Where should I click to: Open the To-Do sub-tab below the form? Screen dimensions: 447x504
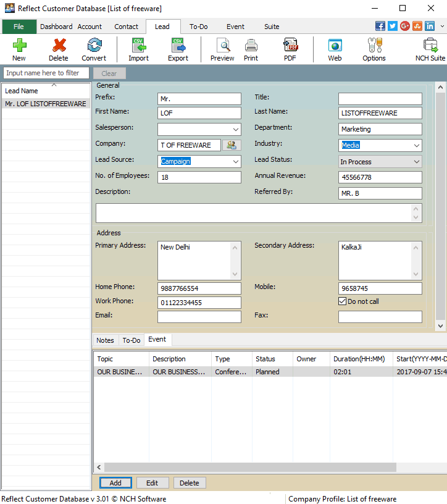(132, 340)
